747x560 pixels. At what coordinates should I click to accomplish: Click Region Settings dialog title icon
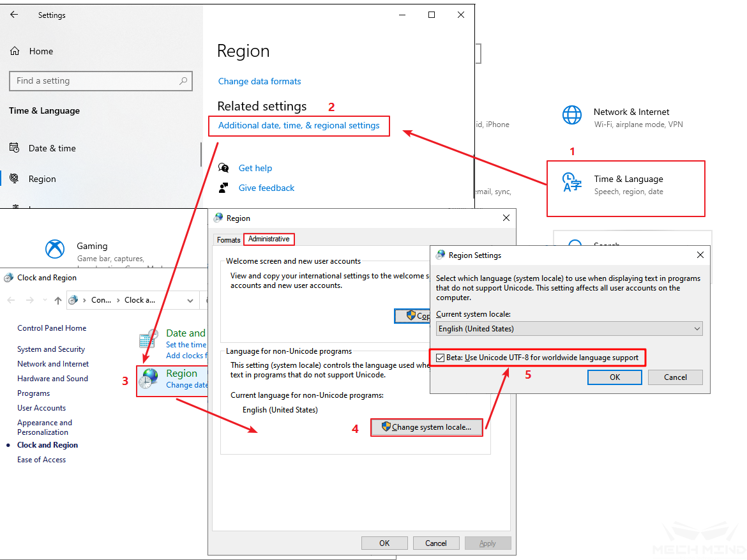coord(441,255)
